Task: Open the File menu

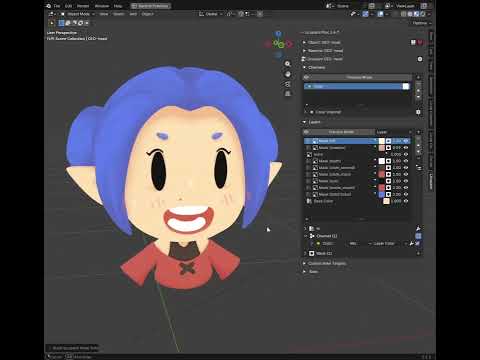Action: pos(57,6)
